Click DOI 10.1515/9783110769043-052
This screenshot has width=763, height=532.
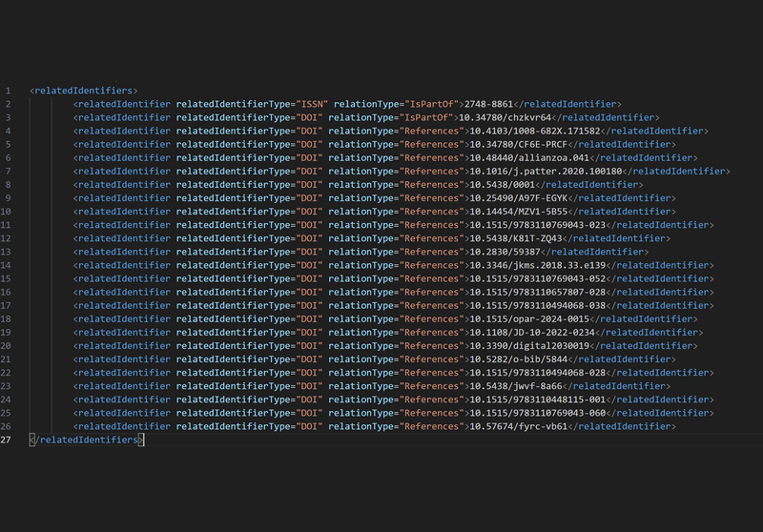(538, 279)
